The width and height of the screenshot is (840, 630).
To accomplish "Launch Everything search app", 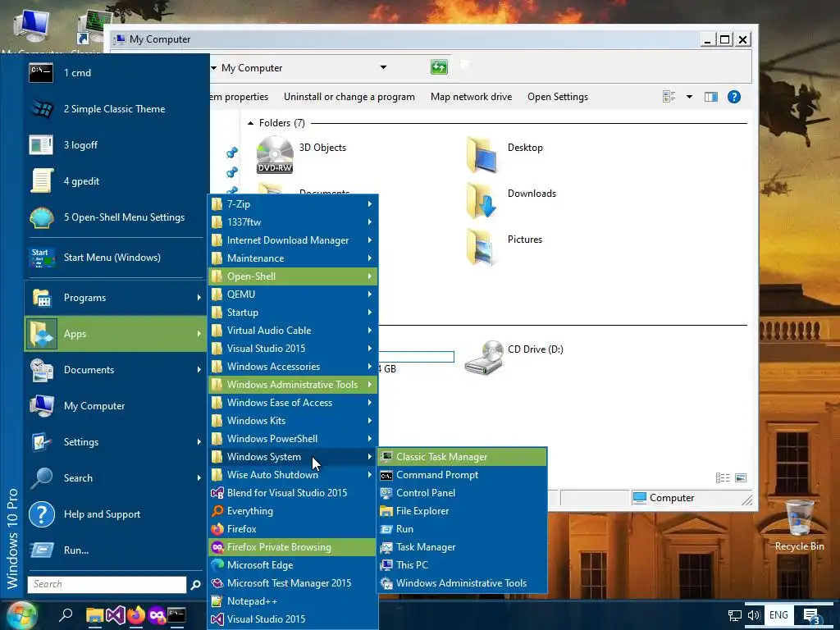I will click(293, 511).
